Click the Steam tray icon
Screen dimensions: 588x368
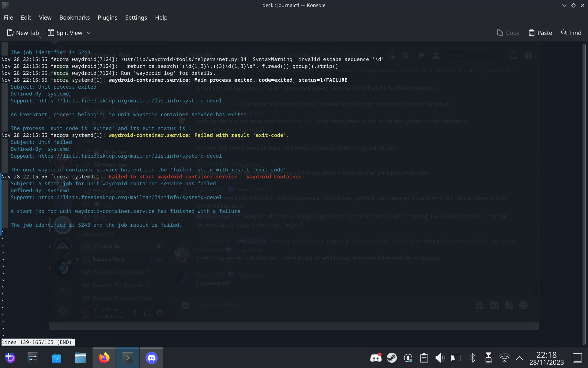[x=392, y=358]
